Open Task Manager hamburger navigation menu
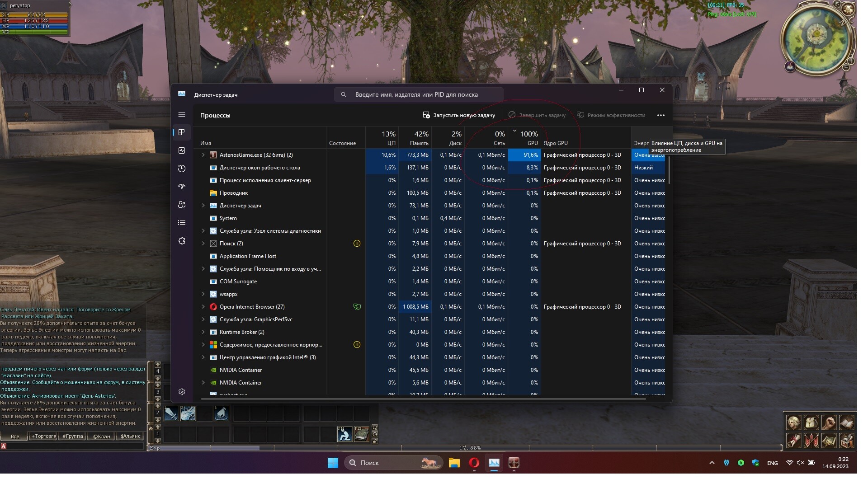 tap(182, 115)
